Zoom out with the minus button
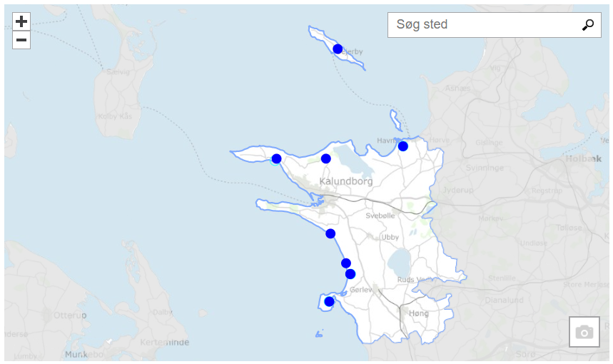 (x=21, y=40)
